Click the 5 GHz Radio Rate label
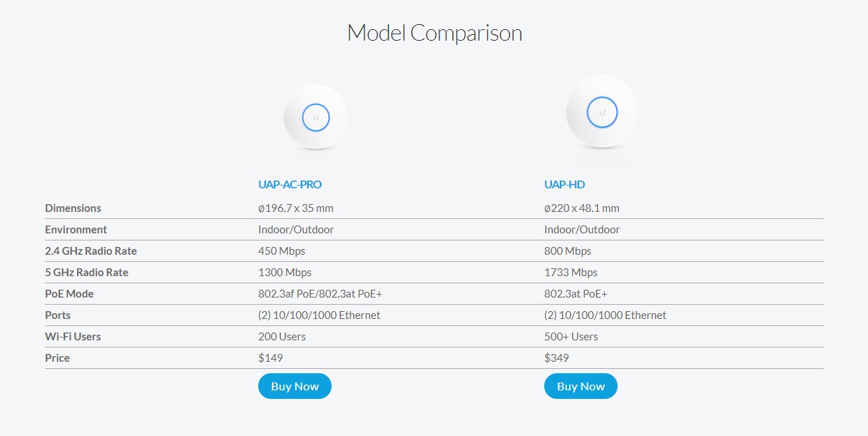 pos(86,273)
